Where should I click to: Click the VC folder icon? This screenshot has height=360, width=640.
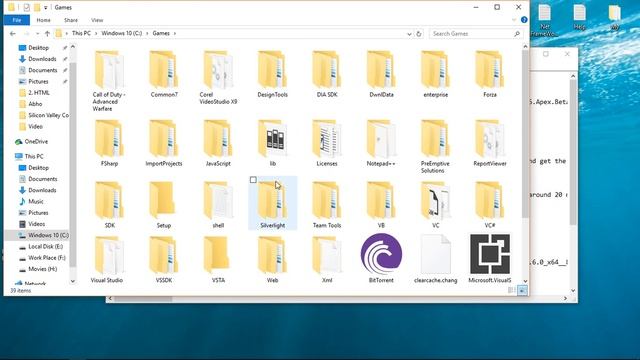tap(436, 200)
